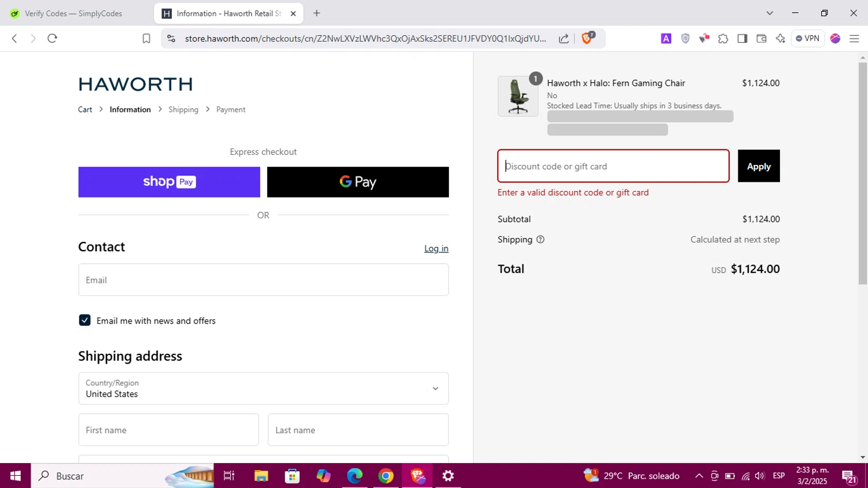Switch to Verify Codes — SimplyCodes tab
The width and height of the screenshot is (868, 488).
click(74, 13)
